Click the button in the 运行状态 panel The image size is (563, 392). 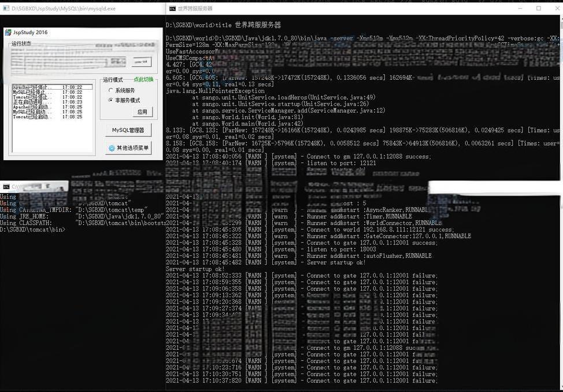pos(141,62)
